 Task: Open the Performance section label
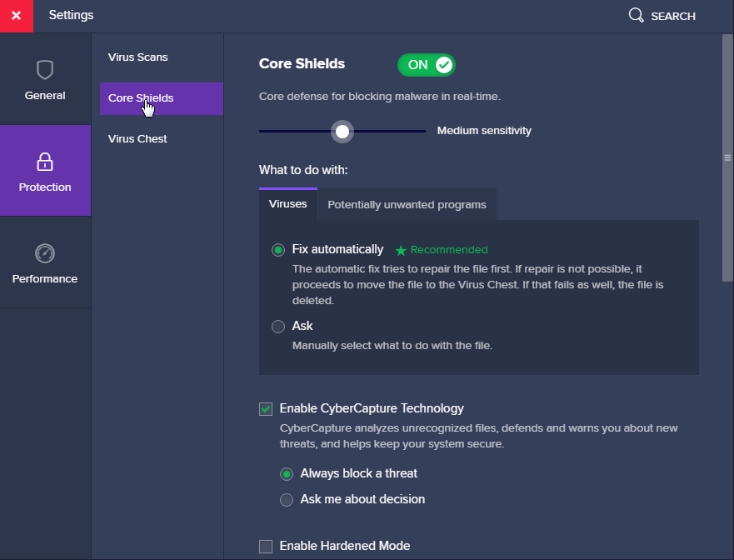[x=45, y=279]
